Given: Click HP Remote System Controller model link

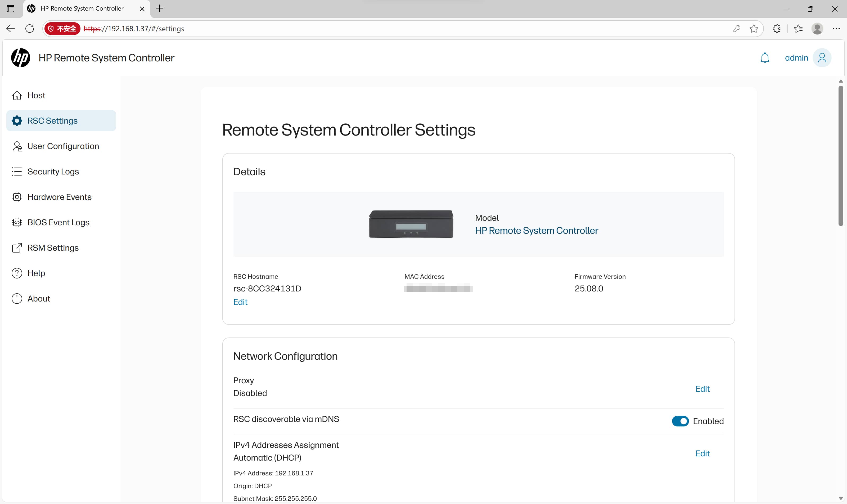Looking at the screenshot, I should (536, 231).
